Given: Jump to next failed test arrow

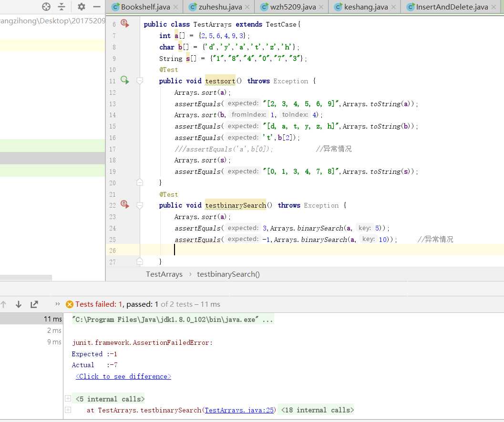Looking at the screenshot, I should 19,304.
